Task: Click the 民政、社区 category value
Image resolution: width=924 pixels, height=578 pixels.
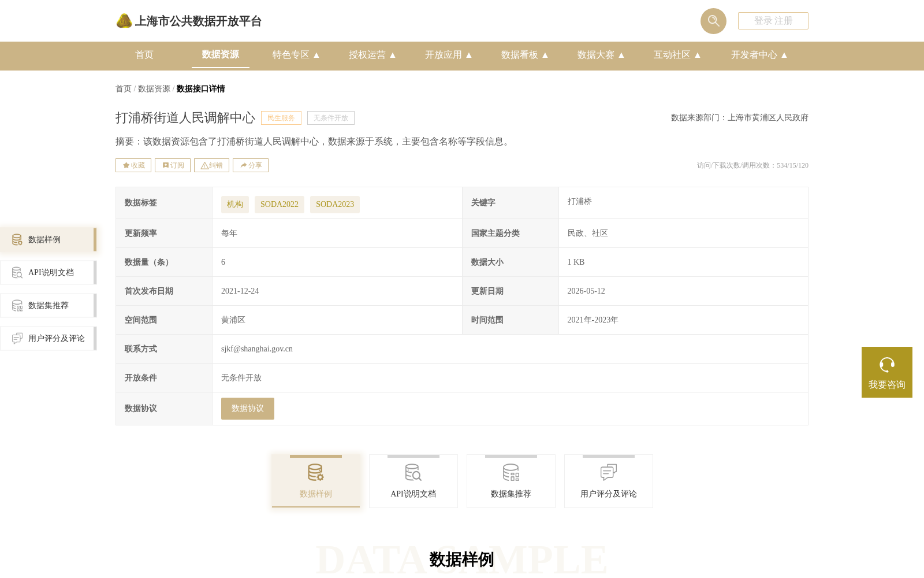Action: click(588, 234)
